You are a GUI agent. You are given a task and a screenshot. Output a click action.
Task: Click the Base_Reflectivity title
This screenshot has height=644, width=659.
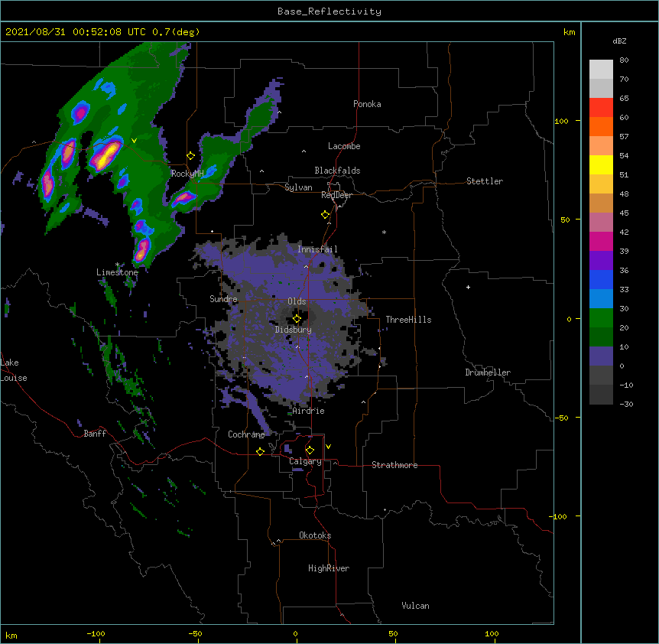(329, 11)
